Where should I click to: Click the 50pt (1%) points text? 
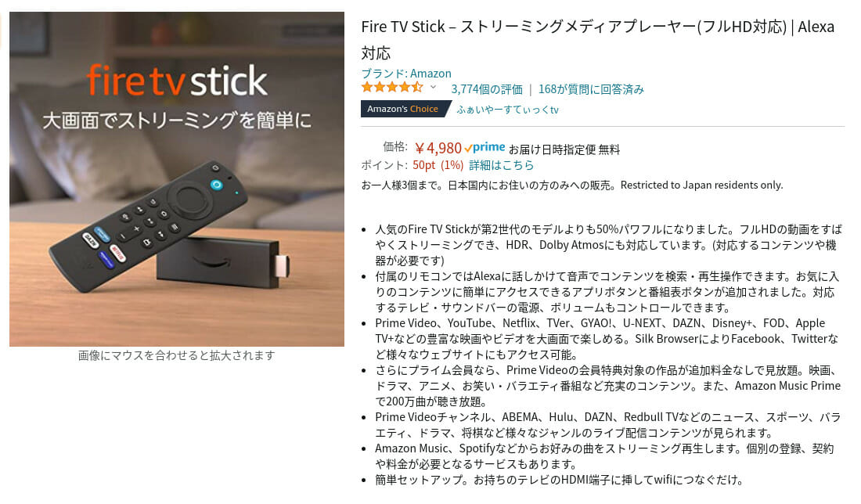pos(438,164)
